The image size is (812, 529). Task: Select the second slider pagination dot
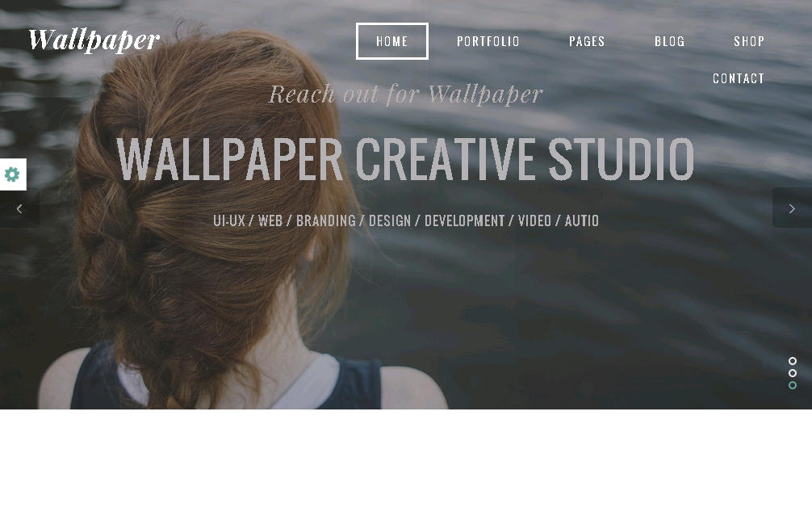click(793, 373)
